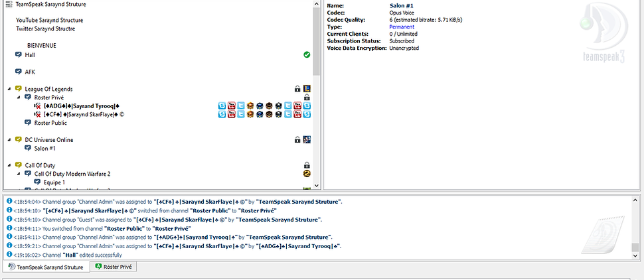
Task: Collapse the Call Of Duty channel
Action: (x=9, y=165)
